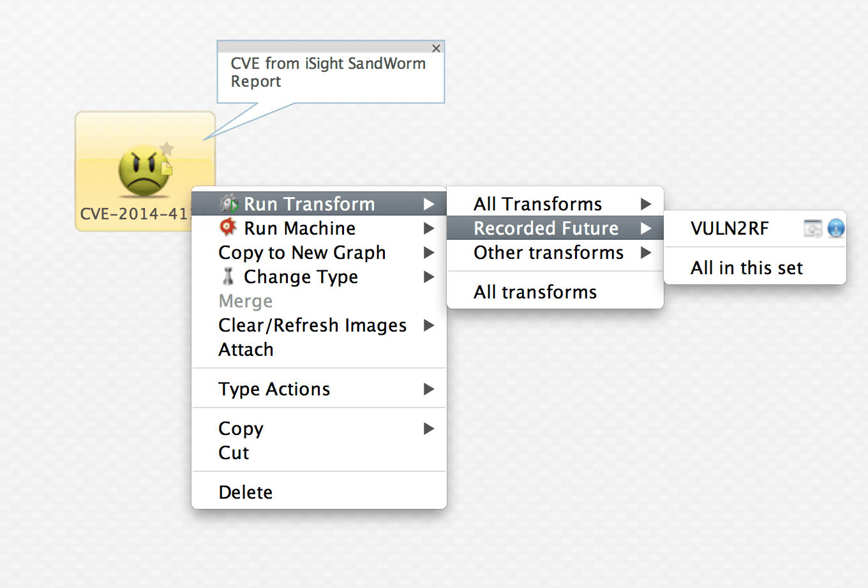Screen dimensions: 868x588
Task: Click lowercase All transforms entry
Action: pyautogui.click(x=555, y=291)
